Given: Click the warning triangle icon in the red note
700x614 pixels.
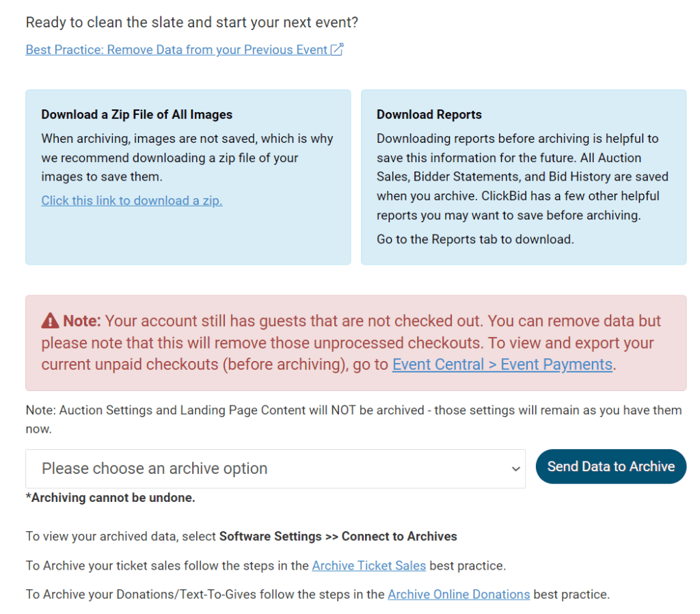Looking at the screenshot, I should (x=50, y=321).
